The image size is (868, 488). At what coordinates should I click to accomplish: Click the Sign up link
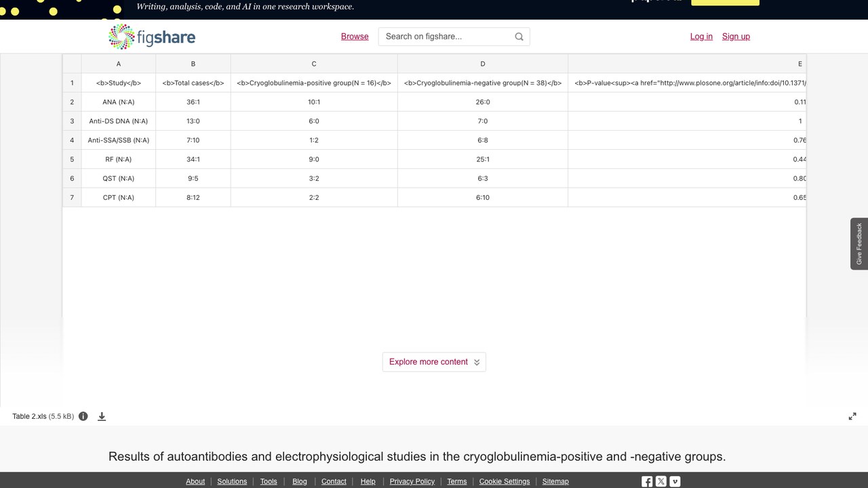736,37
